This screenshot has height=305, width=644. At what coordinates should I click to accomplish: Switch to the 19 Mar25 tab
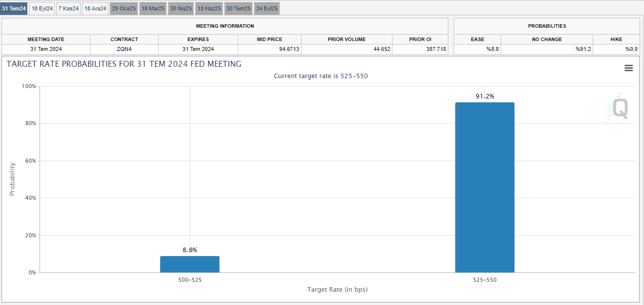pyautogui.click(x=153, y=8)
